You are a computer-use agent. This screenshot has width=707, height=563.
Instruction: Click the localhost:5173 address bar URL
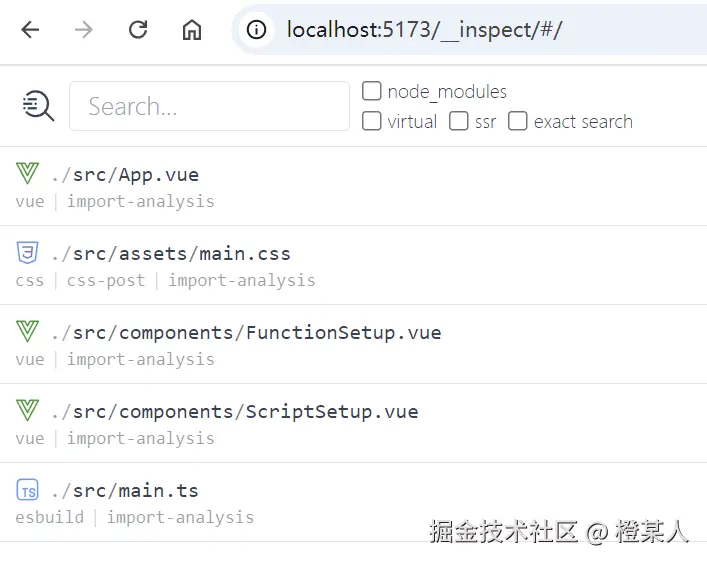(x=424, y=30)
